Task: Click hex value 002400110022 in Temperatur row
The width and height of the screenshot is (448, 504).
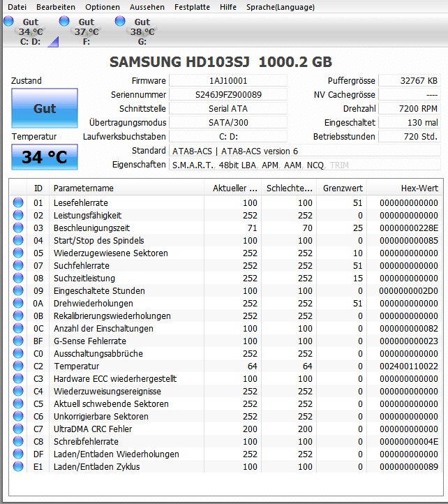Action: click(x=409, y=366)
